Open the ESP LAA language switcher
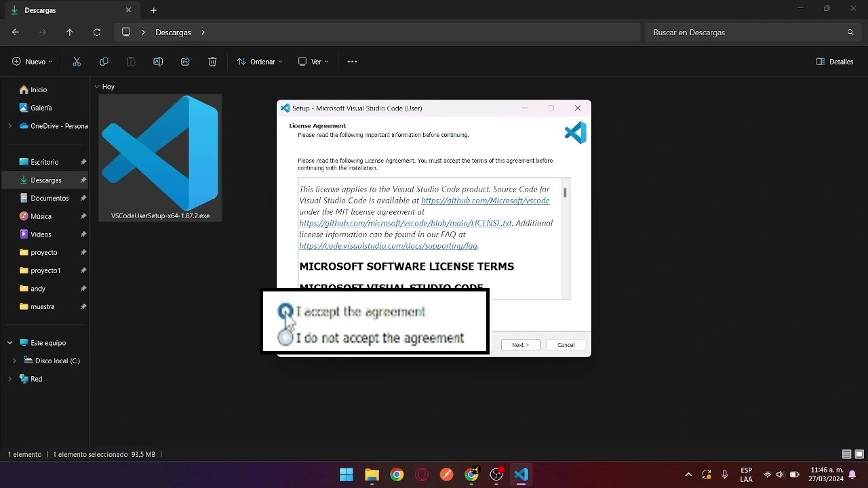Viewport: 868px width, 488px height. [746, 474]
